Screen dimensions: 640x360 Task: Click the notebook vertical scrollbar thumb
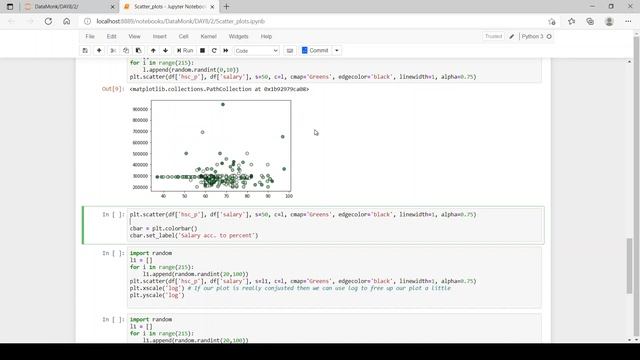tap(629, 266)
